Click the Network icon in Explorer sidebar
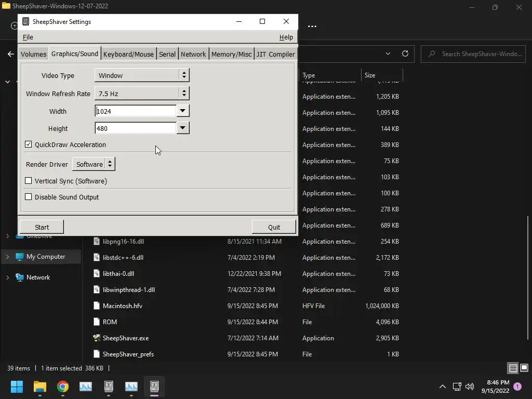Screen dimensions: 532x399 [x=20, y=277]
